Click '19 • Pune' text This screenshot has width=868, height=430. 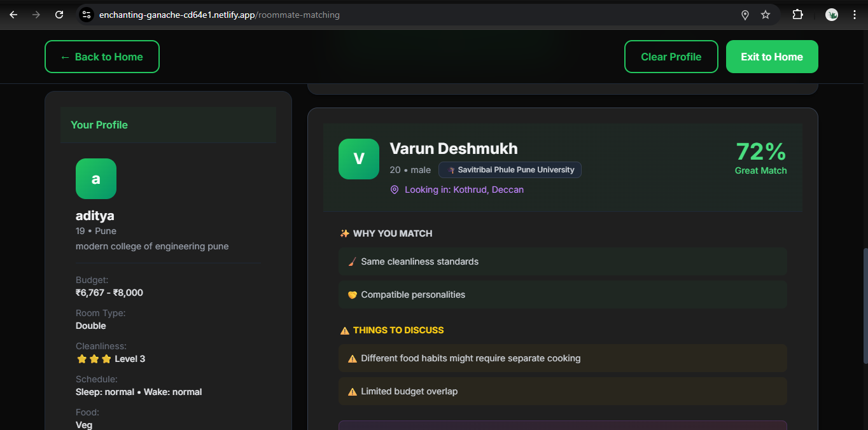click(96, 231)
